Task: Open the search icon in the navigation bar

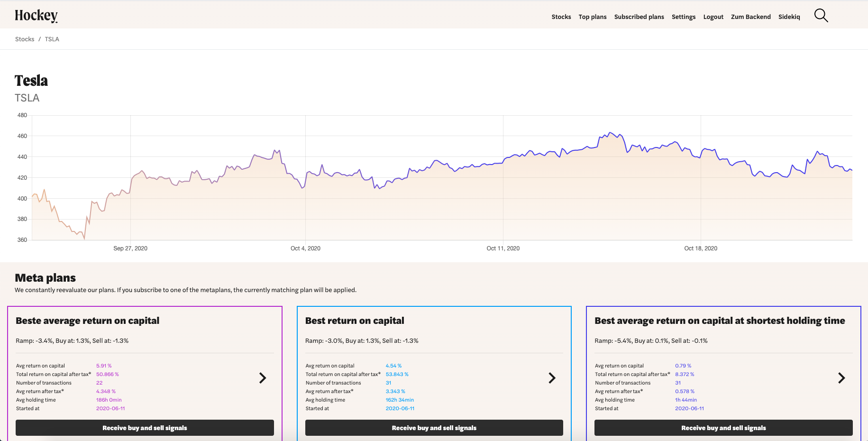Action: (821, 15)
